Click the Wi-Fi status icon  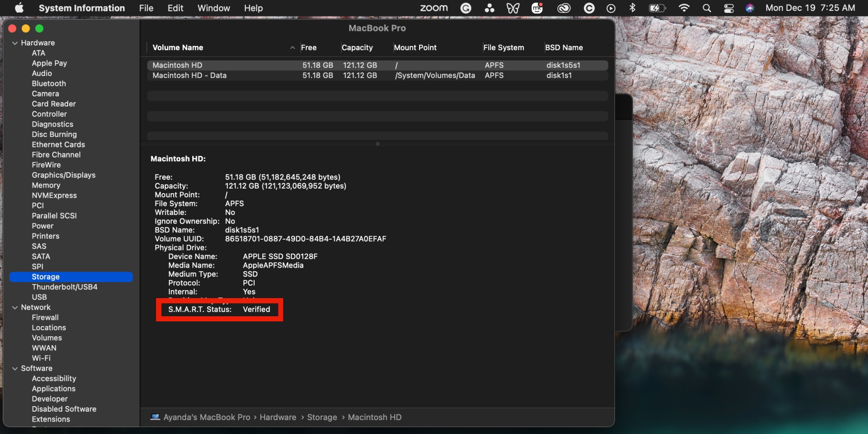[x=684, y=8]
